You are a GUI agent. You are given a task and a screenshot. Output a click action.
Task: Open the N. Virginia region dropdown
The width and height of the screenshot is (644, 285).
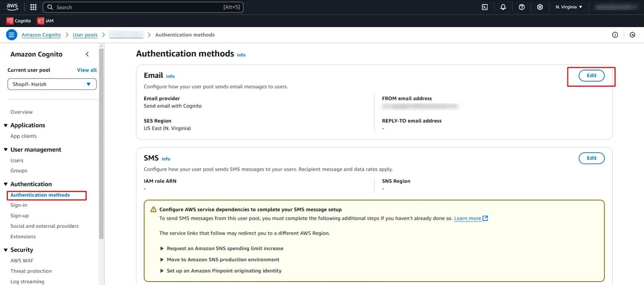569,7
